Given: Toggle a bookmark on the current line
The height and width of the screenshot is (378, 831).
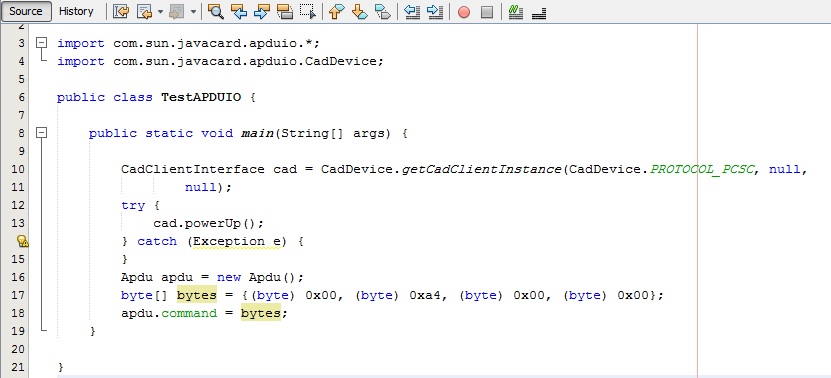Looking at the screenshot, I should (x=383, y=11).
